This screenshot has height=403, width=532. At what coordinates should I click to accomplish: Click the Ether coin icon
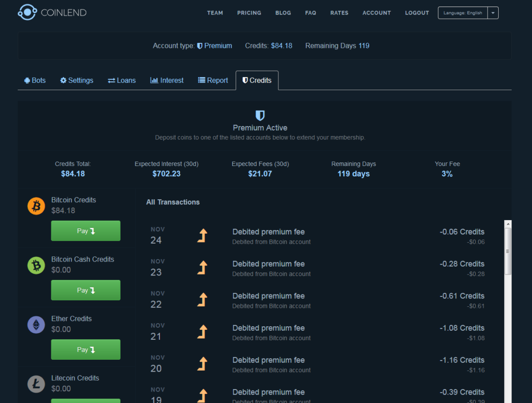(36, 325)
